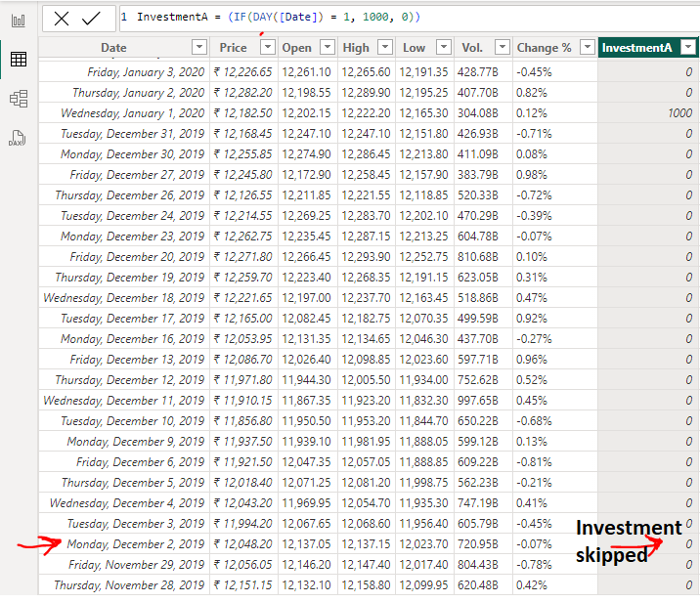Click Open value 12,197.00
Screen dimensions: 700x603
pyautogui.click(x=306, y=298)
